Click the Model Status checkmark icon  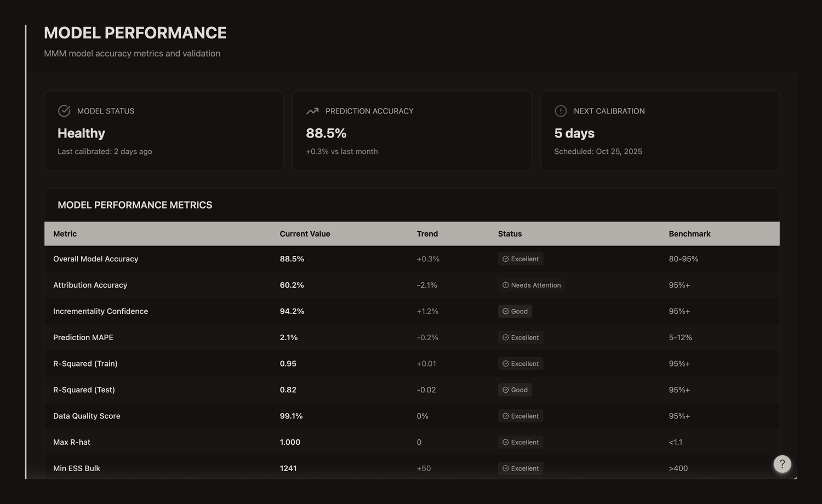coord(64,111)
